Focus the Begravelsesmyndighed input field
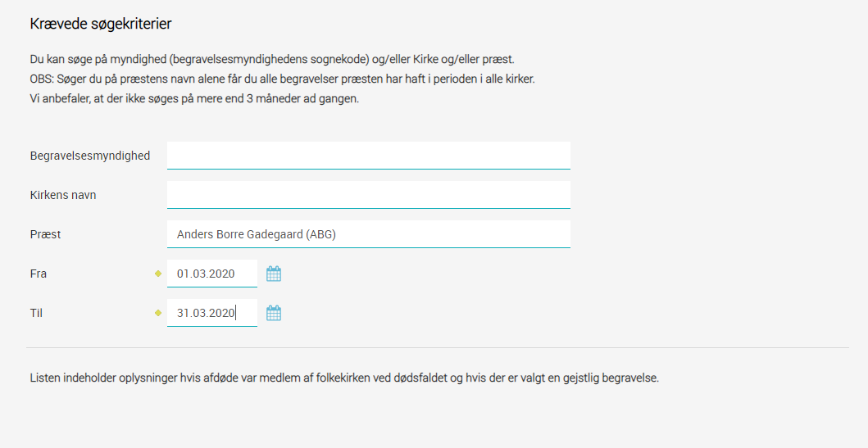 click(x=369, y=156)
